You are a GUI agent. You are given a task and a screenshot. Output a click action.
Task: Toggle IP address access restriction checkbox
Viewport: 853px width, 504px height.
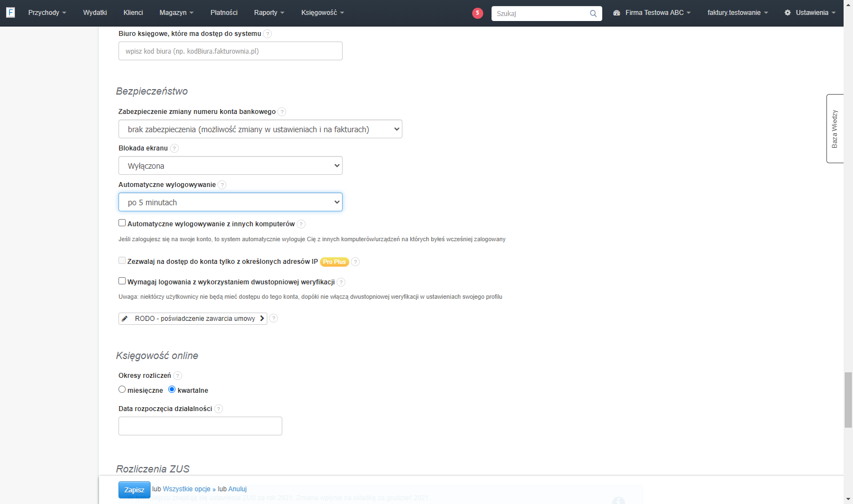pyautogui.click(x=122, y=261)
